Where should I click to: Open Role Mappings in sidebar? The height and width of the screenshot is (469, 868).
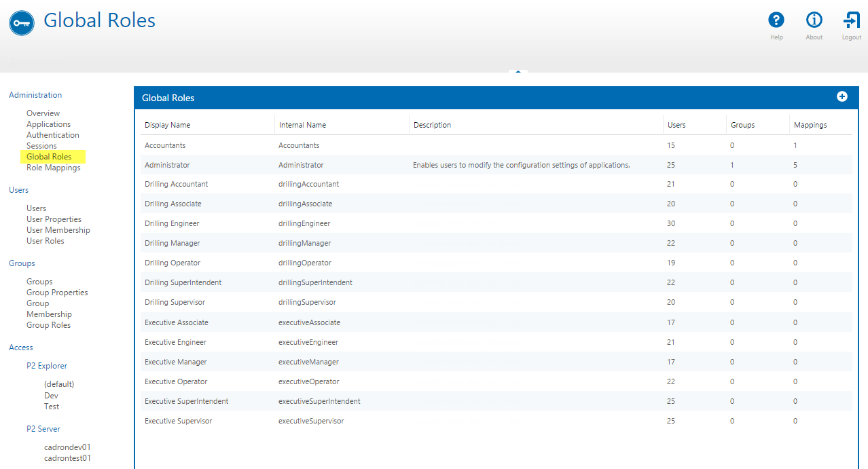click(53, 168)
